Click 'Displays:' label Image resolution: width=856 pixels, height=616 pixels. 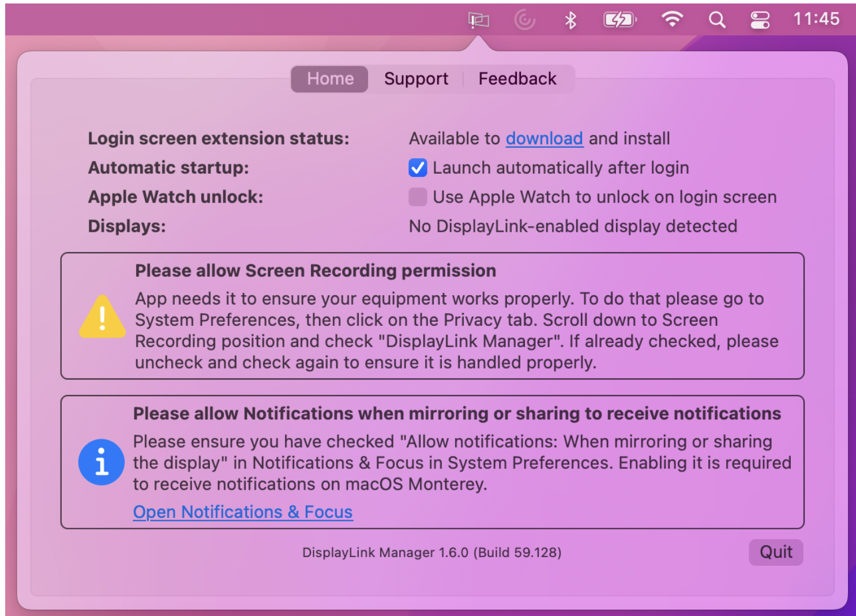click(x=127, y=226)
